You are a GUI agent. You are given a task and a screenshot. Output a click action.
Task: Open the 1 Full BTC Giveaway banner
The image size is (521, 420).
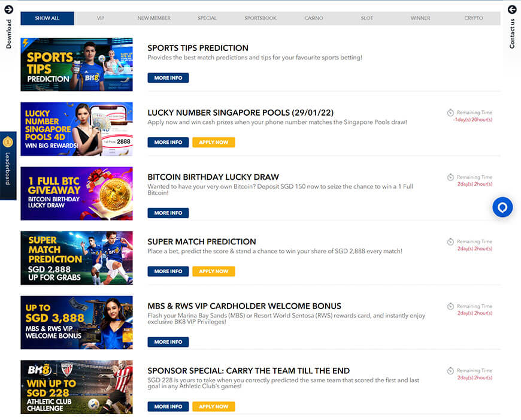tap(77, 194)
